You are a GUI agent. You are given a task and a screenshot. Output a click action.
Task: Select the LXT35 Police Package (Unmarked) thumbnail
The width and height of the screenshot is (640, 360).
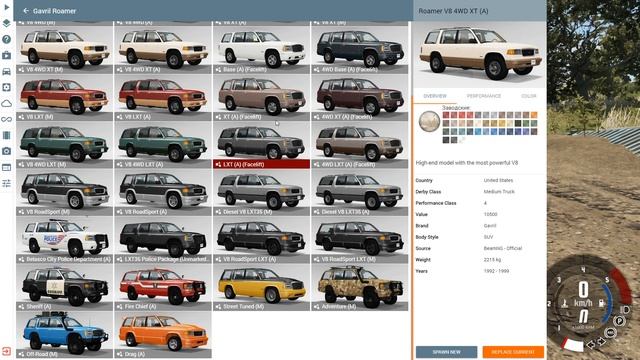coord(163,240)
